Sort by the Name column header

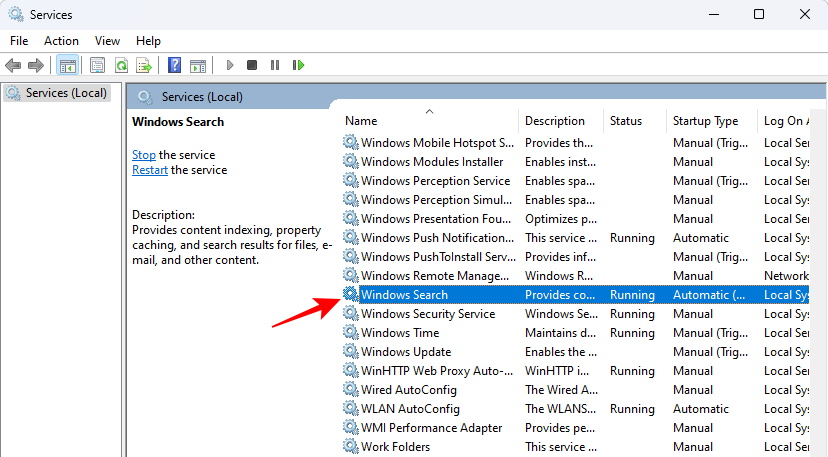[x=430, y=121]
